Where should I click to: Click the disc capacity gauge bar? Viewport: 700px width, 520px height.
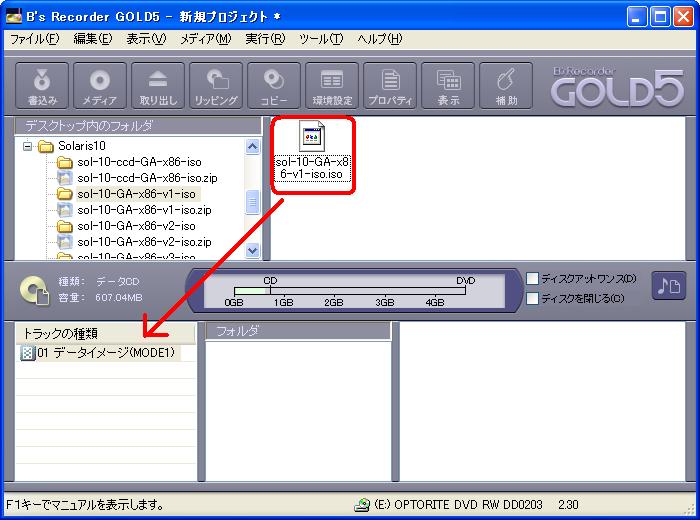[350, 291]
